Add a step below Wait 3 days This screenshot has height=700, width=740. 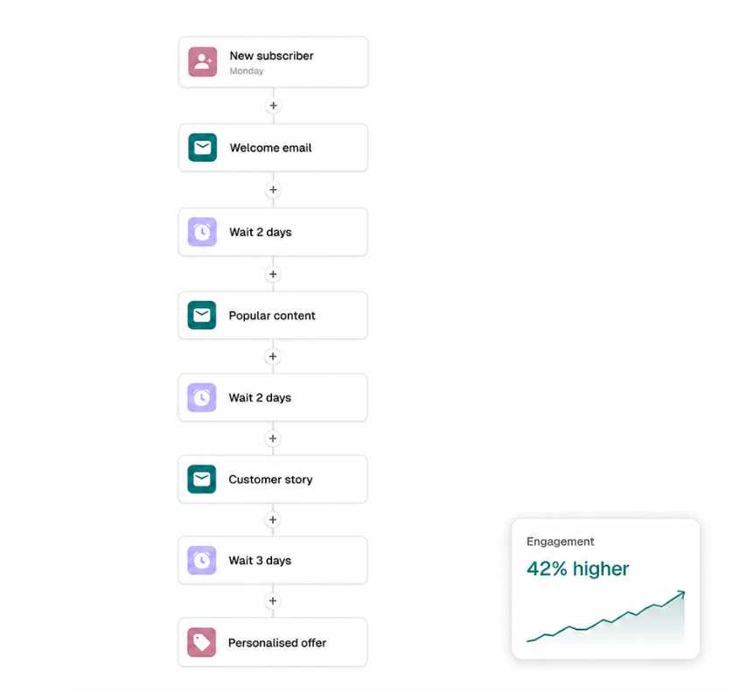(272, 601)
